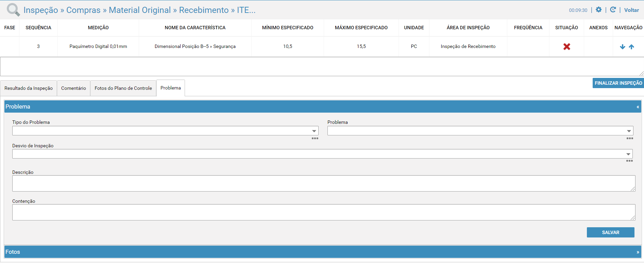Click Dimensional Posição B--5 » Segurança cell

point(195,46)
